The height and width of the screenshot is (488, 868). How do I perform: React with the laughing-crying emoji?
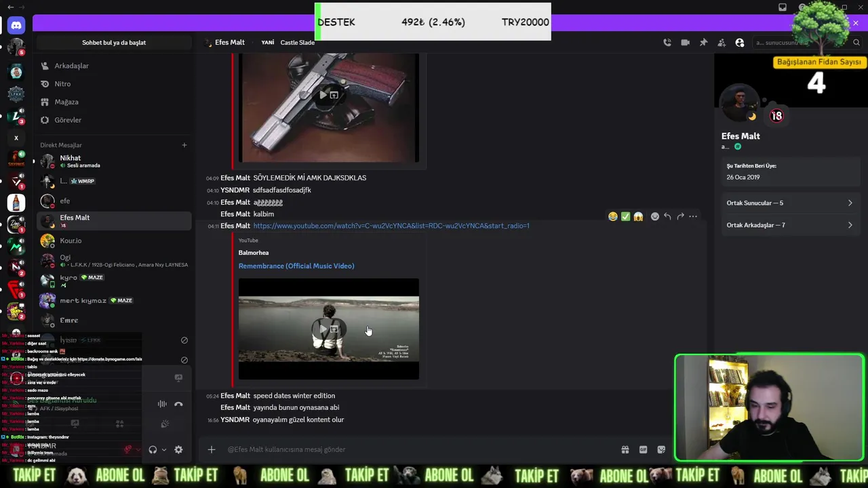click(613, 216)
